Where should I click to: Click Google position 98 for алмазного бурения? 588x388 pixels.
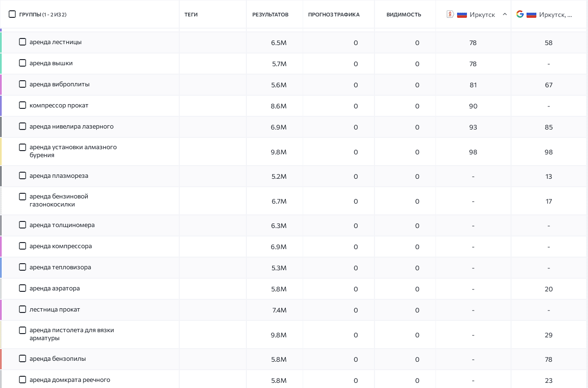point(549,152)
